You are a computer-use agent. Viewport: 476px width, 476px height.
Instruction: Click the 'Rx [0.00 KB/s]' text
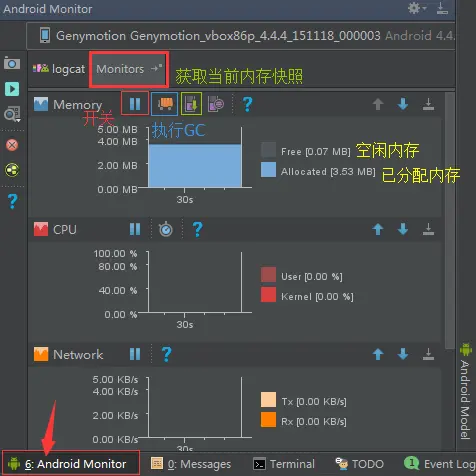314,422
